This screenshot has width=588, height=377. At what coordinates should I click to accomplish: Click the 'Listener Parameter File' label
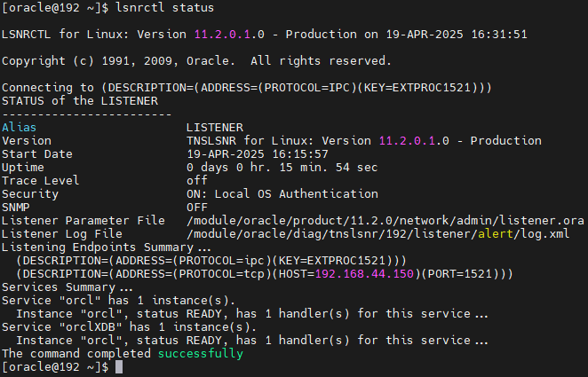click(83, 221)
